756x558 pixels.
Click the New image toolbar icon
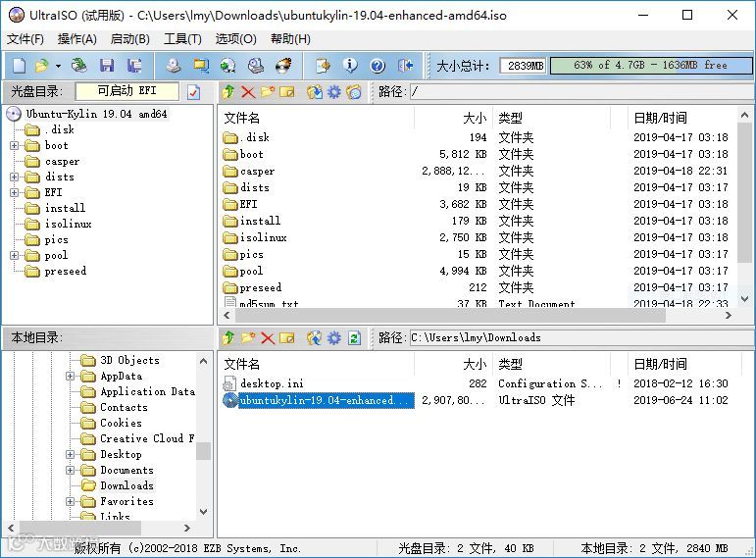pos(20,66)
